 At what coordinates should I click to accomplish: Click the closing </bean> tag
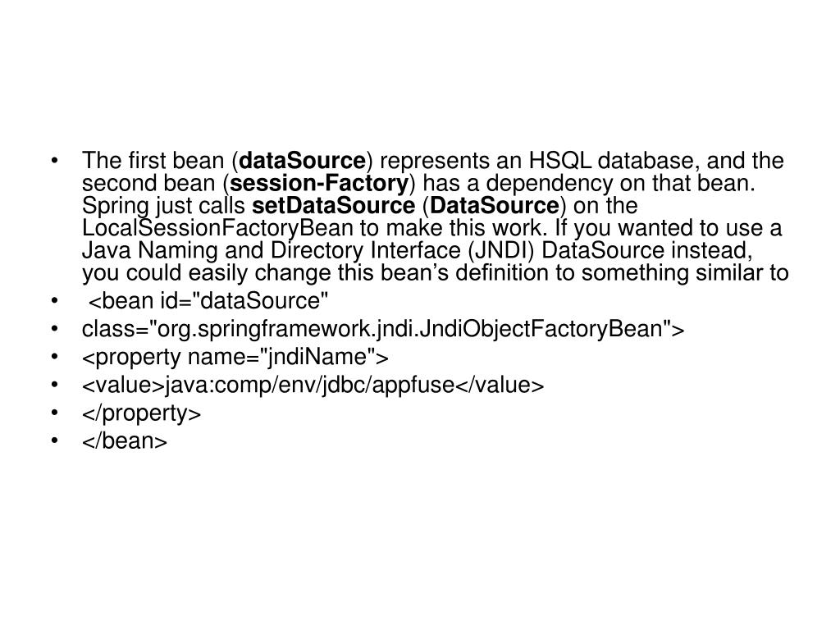point(125,441)
